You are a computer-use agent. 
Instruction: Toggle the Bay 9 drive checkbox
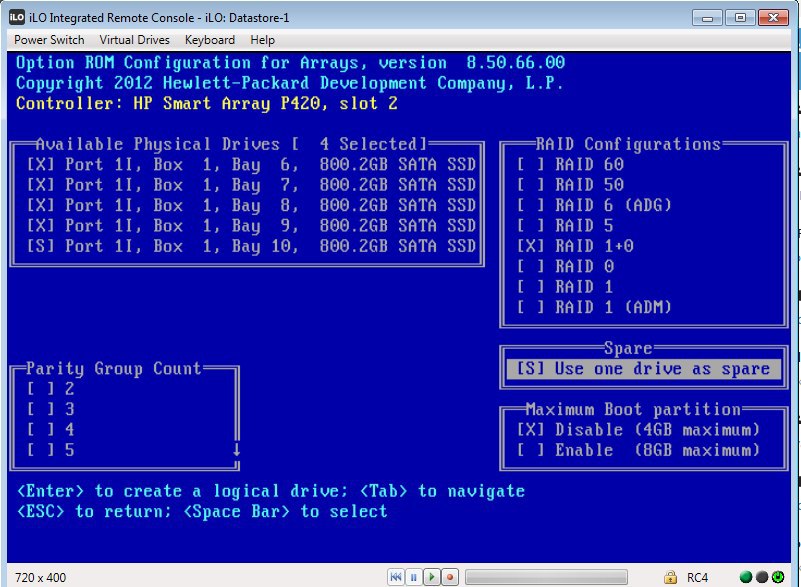click(x=40, y=226)
